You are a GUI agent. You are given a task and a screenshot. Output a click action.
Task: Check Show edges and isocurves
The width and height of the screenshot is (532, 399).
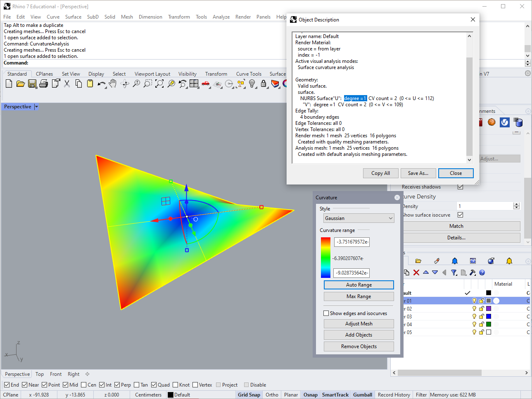326,313
